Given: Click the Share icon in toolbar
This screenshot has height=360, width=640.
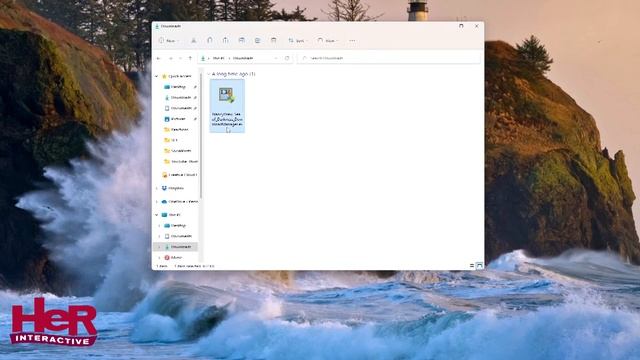Looking at the screenshot, I should coord(257,40).
